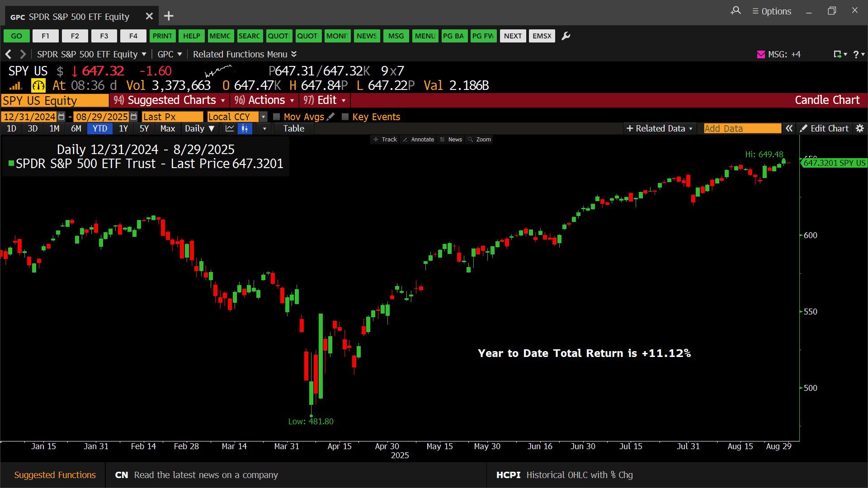Select the 1D time range
The width and height of the screenshot is (868, 488).
[12, 129]
